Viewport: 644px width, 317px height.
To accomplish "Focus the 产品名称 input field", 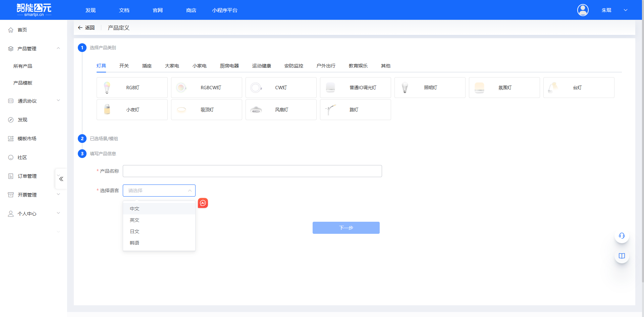I will pyautogui.click(x=252, y=171).
